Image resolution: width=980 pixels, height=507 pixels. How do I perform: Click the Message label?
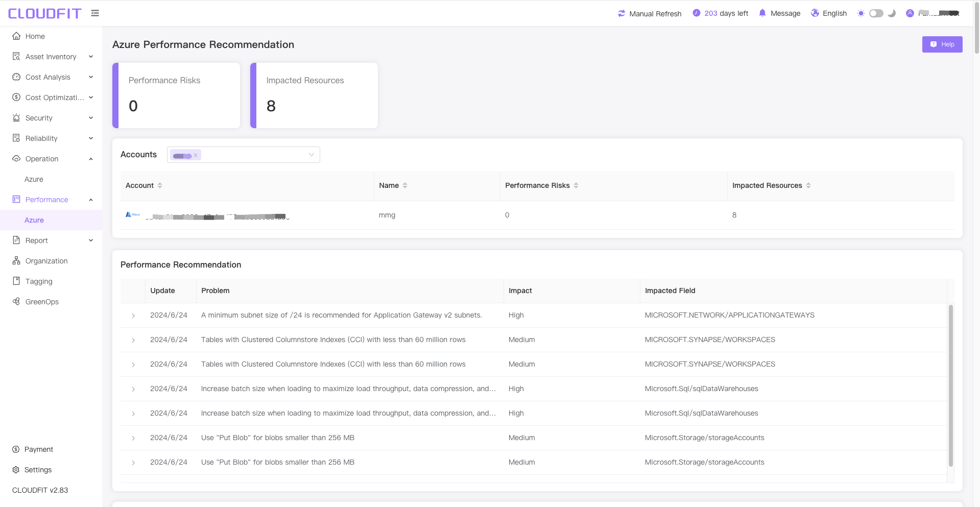click(785, 13)
